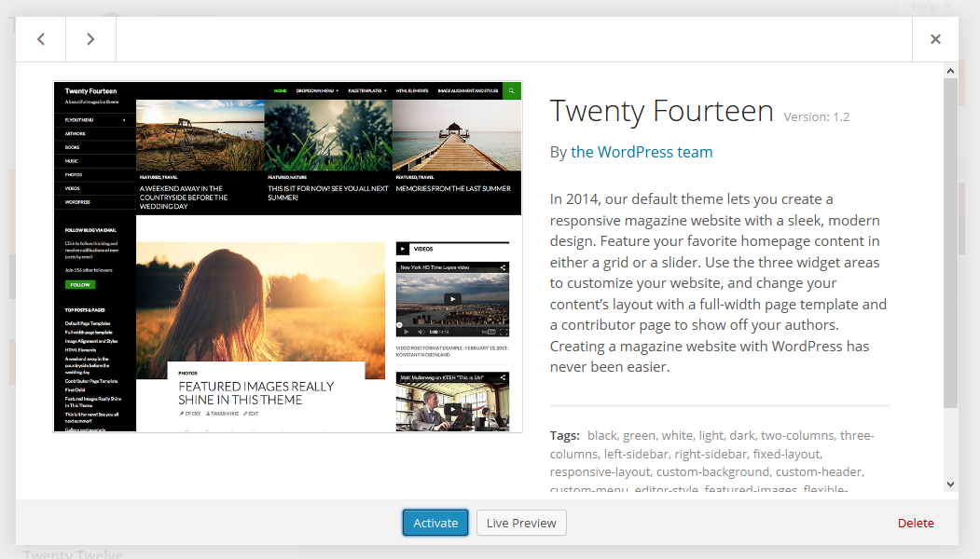The image size is (980, 559).
Task: Delete the Twenty Fourteen theme
Action: pyautogui.click(x=916, y=523)
